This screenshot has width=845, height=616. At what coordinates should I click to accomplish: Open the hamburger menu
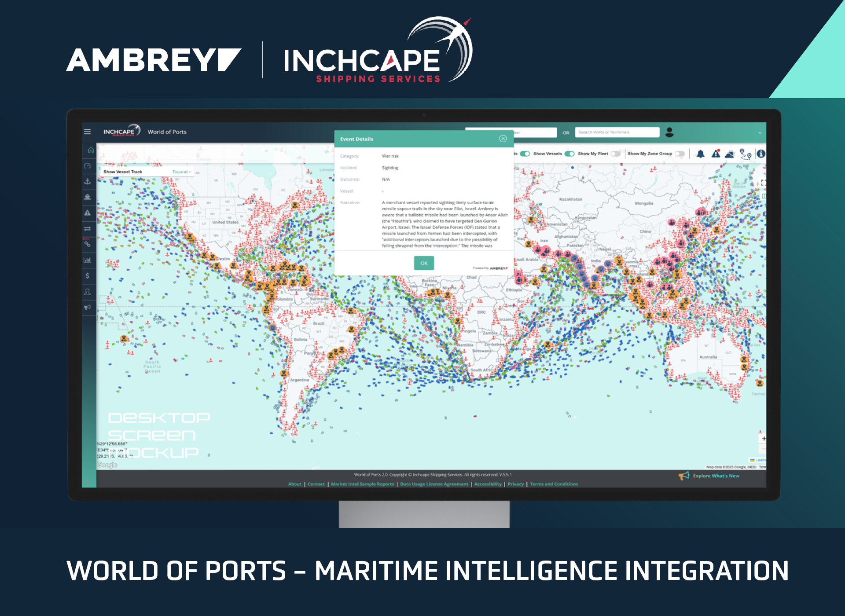[x=88, y=132]
